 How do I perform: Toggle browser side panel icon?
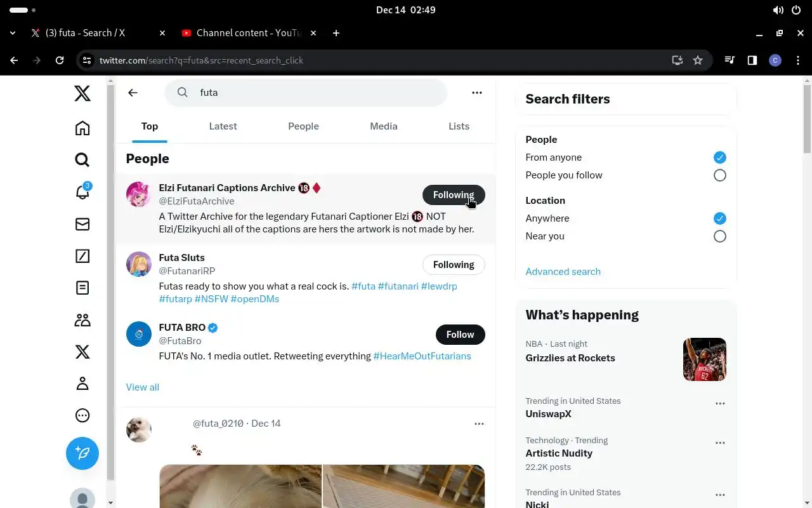click(752, 60)
